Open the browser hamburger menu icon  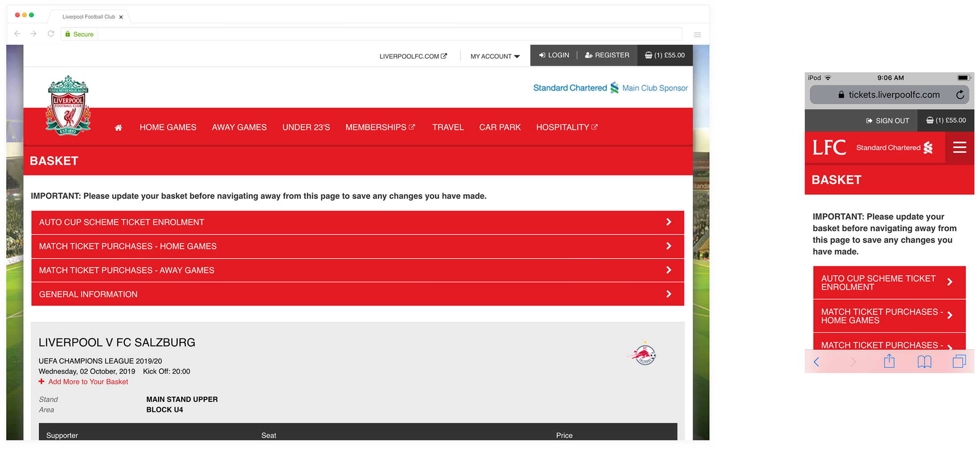point(697,35)
